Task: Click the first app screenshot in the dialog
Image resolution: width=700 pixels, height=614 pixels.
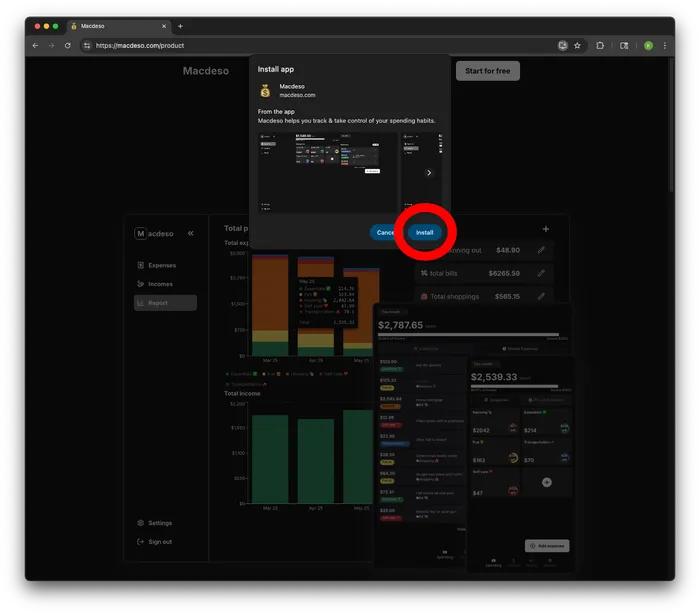Action: pos(328,172)
